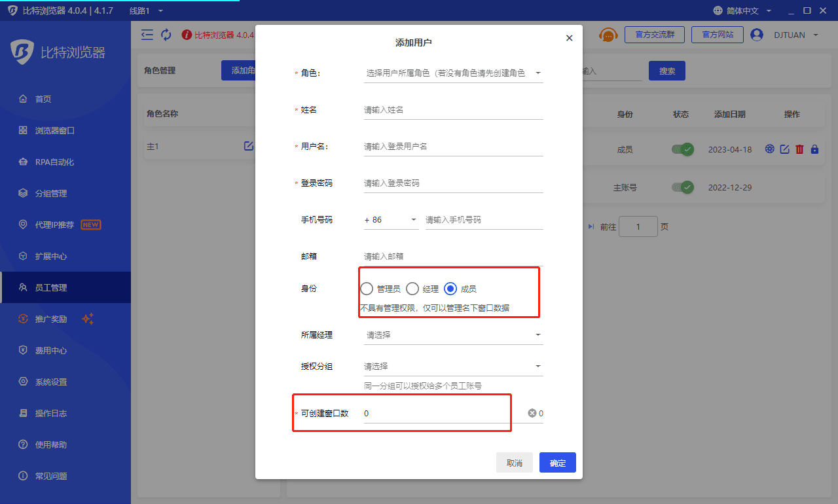Screen dimensions: 838x504
Task: Open the 角色 role selection dropdown
Action: (452, 73)
